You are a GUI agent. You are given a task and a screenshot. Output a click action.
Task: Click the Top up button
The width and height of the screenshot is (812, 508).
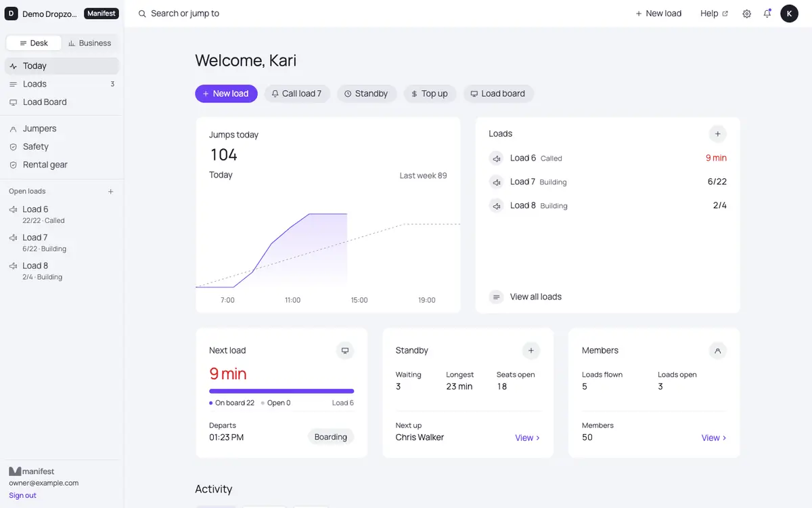tap(430, 93)
